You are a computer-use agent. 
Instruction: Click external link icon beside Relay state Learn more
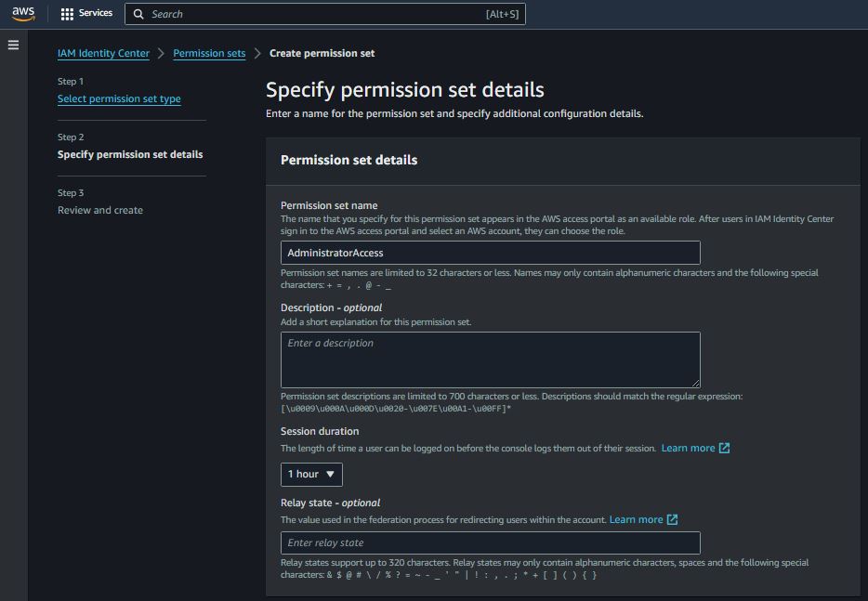pos(672,519)
